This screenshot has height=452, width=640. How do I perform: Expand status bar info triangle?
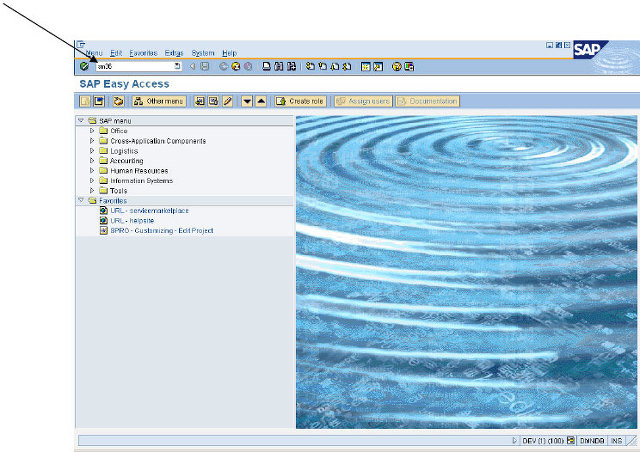[514, 441]
